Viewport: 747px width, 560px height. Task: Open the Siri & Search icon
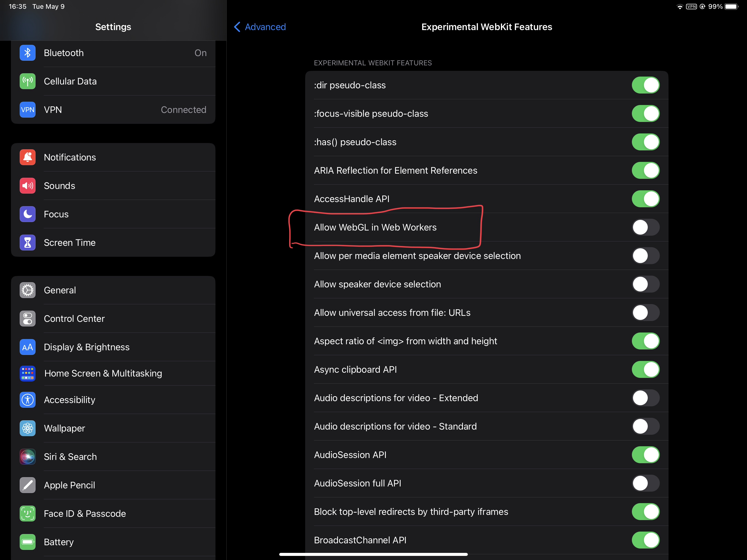point(27,457)
